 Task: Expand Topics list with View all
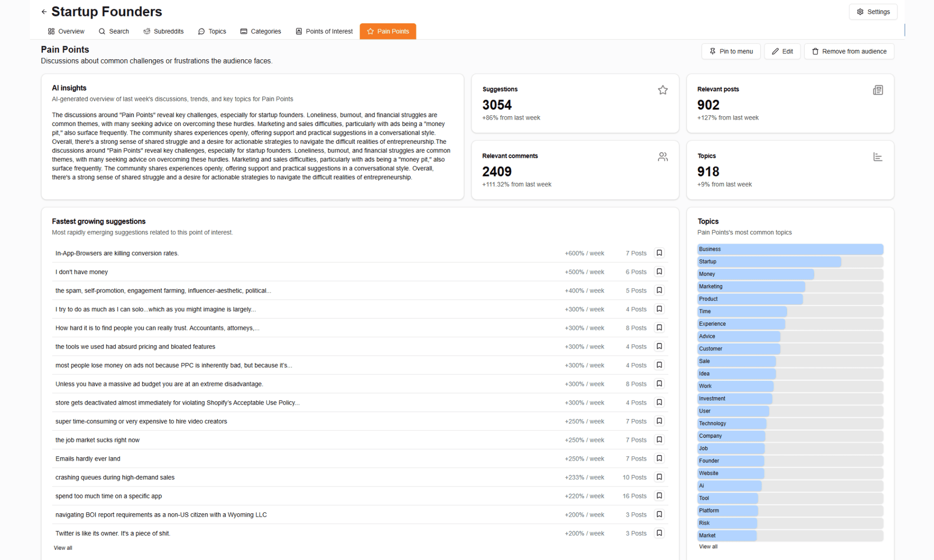click(708, 547)
